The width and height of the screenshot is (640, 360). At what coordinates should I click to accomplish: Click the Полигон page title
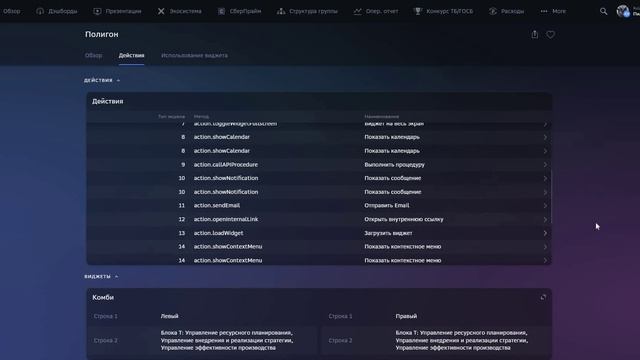click(102, 34)
